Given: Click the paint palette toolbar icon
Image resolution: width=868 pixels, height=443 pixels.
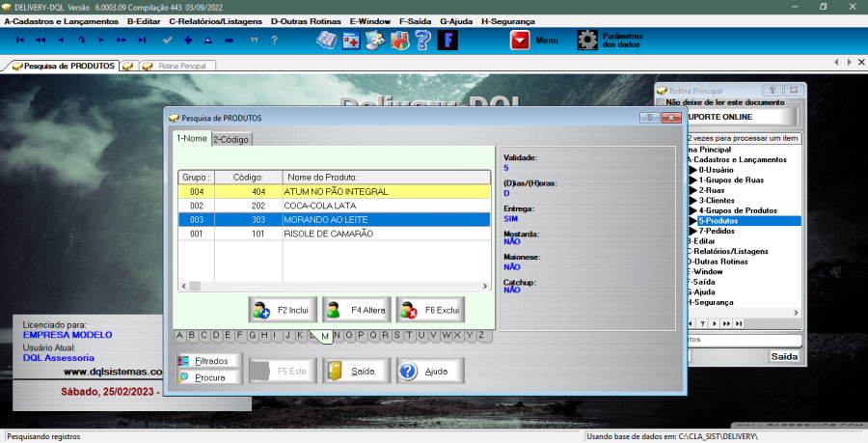Looking at the screenshot, I should (x=374, y=41).
